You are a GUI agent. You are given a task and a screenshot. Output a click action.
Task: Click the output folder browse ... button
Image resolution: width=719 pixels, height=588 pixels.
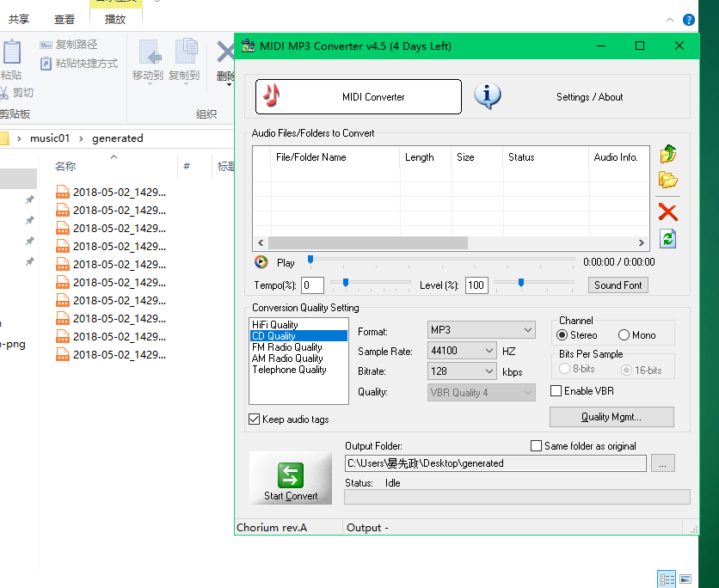(x=662, y=463)
